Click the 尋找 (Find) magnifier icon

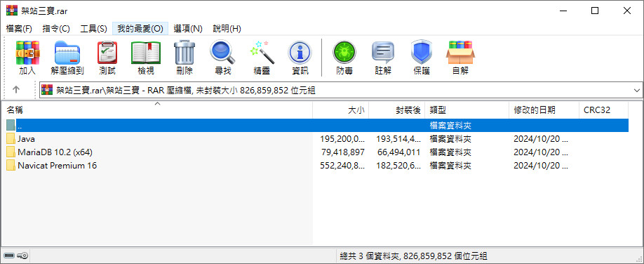(x=222, y=52)
